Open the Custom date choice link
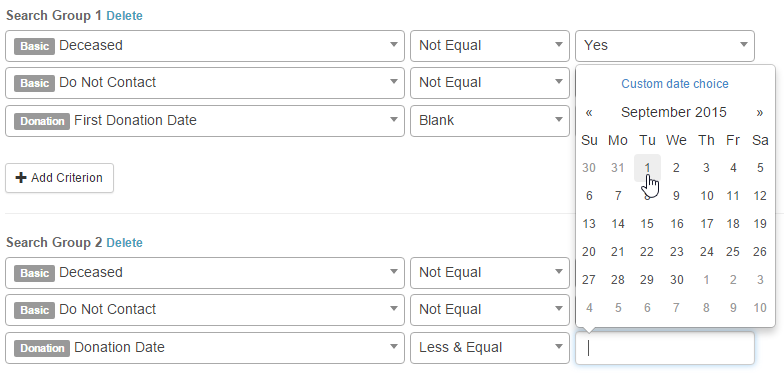Screen dimensions: 784x376 [x=674, y=84]
